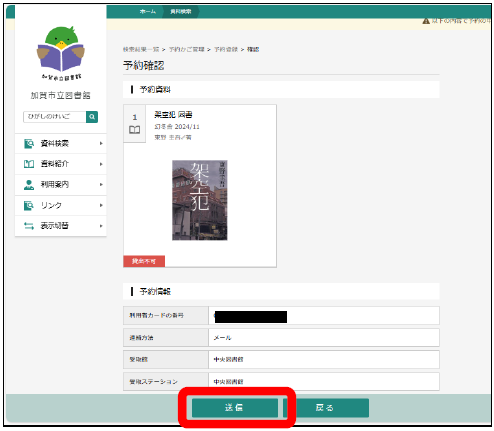
Task: Click the library duck mascot logo
Action: [61, 53]
